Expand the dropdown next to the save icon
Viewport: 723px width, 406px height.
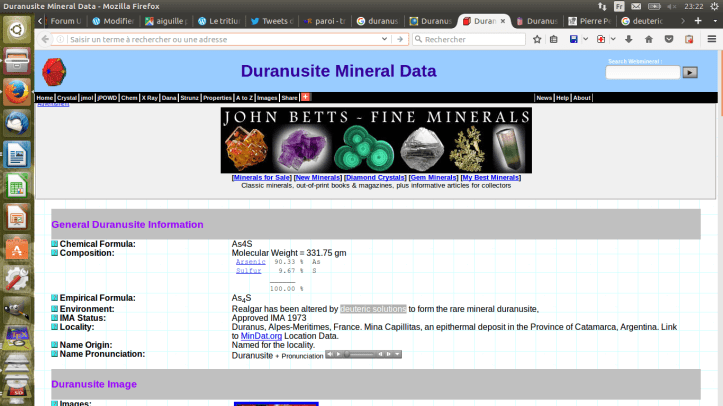tap(586, 40)
